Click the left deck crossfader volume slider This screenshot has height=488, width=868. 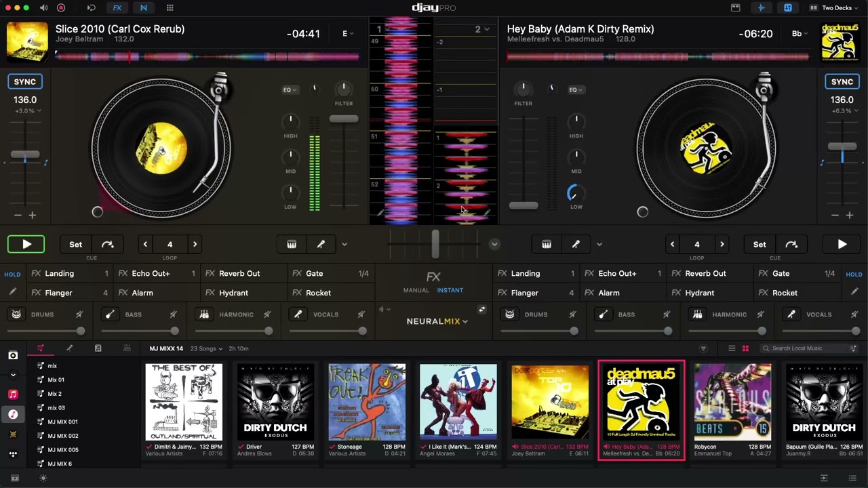click(x=344, y=119)
